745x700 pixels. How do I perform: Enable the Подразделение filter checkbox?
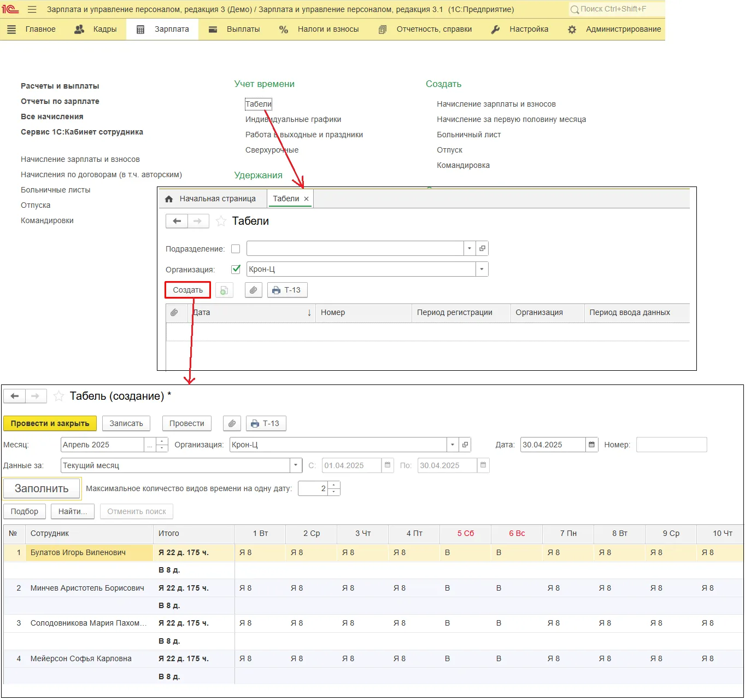tap(236, 249)
